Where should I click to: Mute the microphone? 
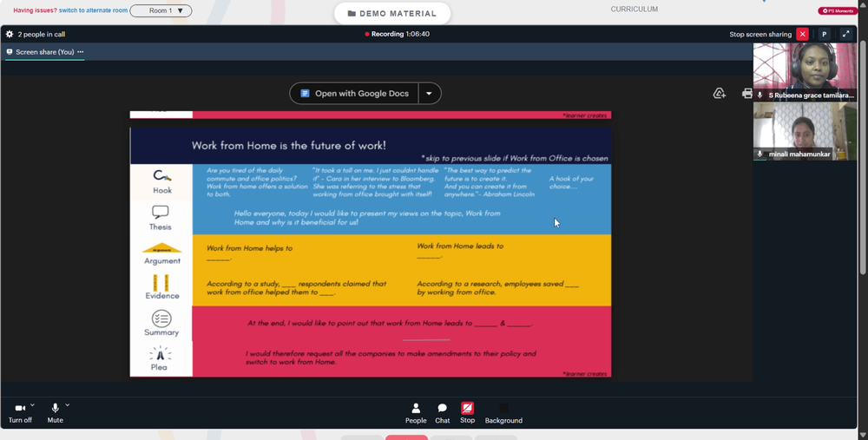(x=55, y=408)
